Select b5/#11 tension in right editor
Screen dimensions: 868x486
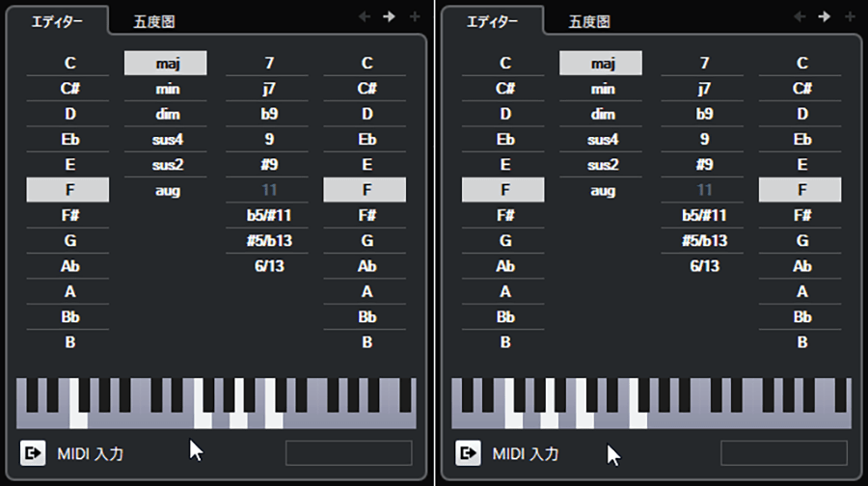[x=702, y=215]
